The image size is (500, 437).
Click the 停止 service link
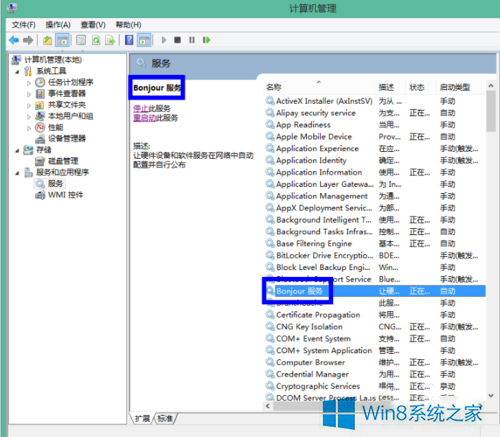140,108
